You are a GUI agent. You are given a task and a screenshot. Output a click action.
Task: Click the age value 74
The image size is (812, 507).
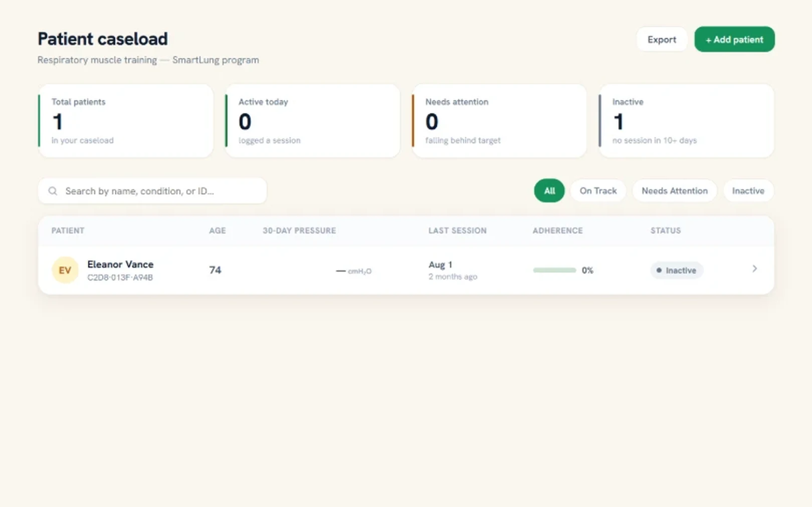point(215,270)
